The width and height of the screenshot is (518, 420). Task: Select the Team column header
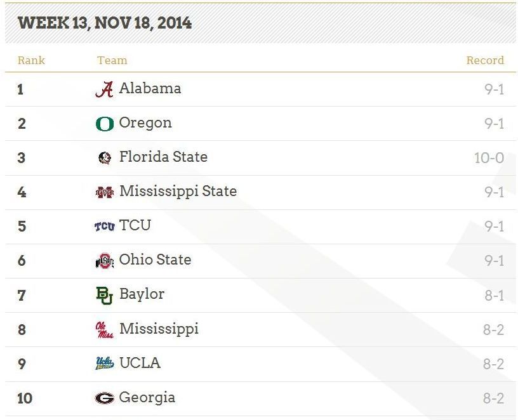point(112,60)
